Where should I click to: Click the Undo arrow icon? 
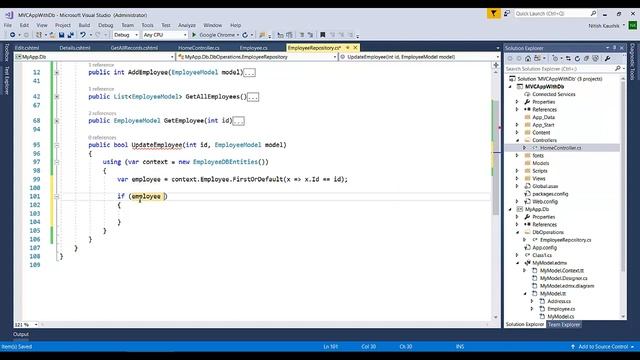[83, 35]
